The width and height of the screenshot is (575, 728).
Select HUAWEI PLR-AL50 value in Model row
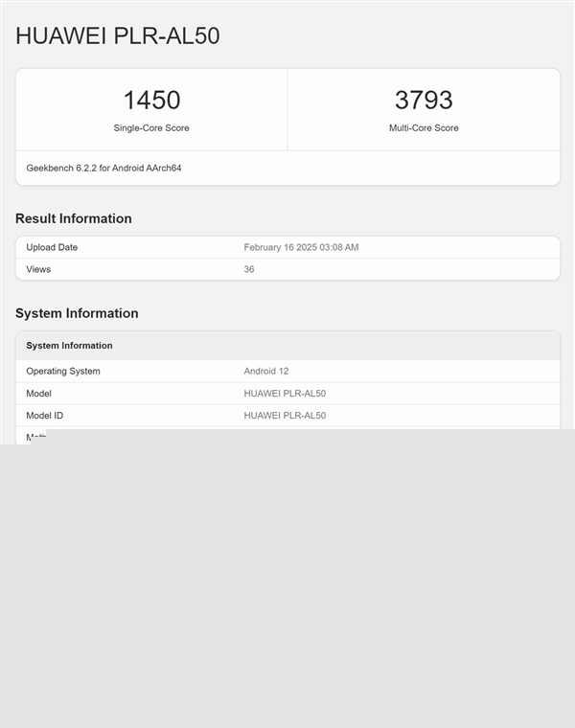[285, 394]
